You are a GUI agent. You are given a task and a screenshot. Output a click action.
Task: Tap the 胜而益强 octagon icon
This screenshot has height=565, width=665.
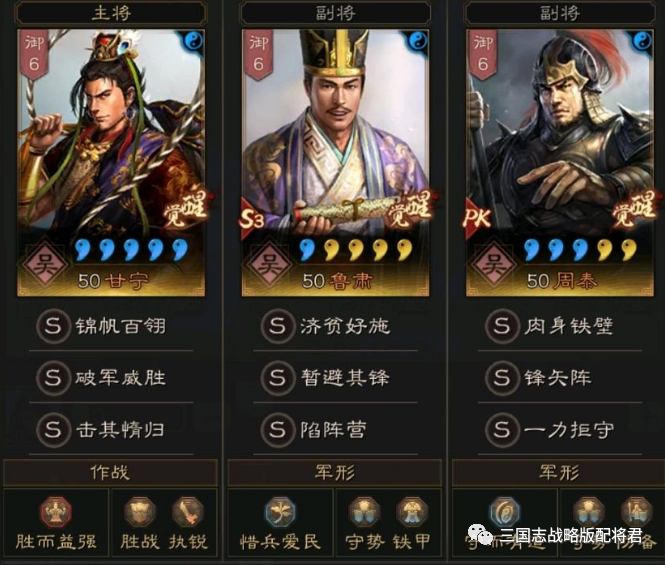(x=56, y=512)
